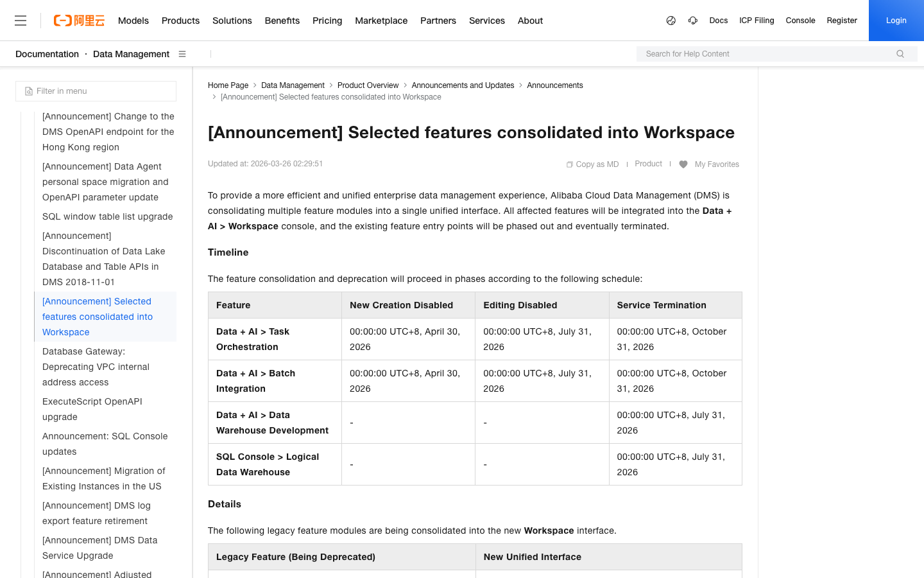Viewport: 924px width, 578px height.
Task: Focus the Filter in menu field
Action: click(x=96, y=91)
